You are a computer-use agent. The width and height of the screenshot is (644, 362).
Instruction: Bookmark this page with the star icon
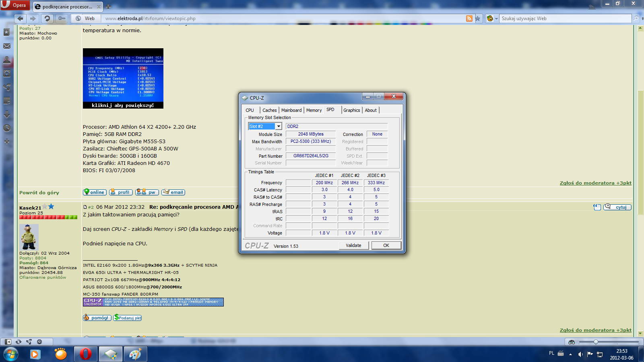(478, 19)
